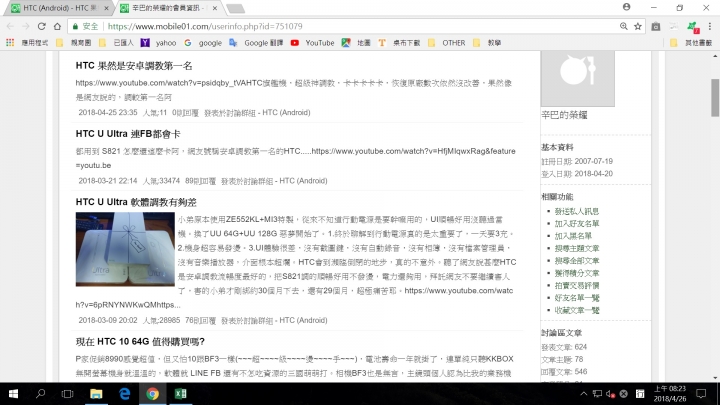
Task: Open the action center notification icon
Action: (x=701, y=394)
